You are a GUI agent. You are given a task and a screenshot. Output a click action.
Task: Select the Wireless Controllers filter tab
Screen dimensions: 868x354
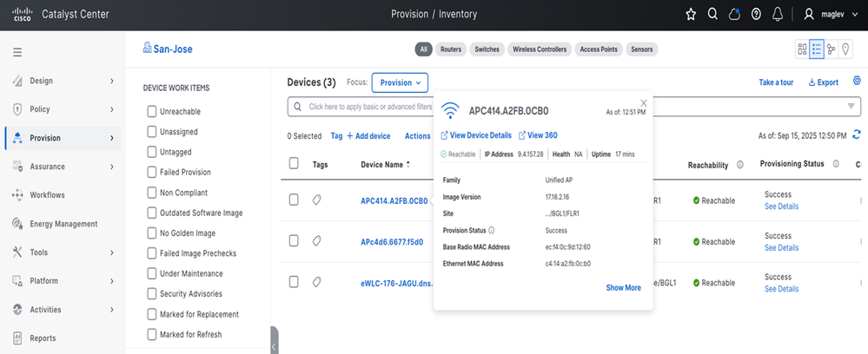coord(540,49)
